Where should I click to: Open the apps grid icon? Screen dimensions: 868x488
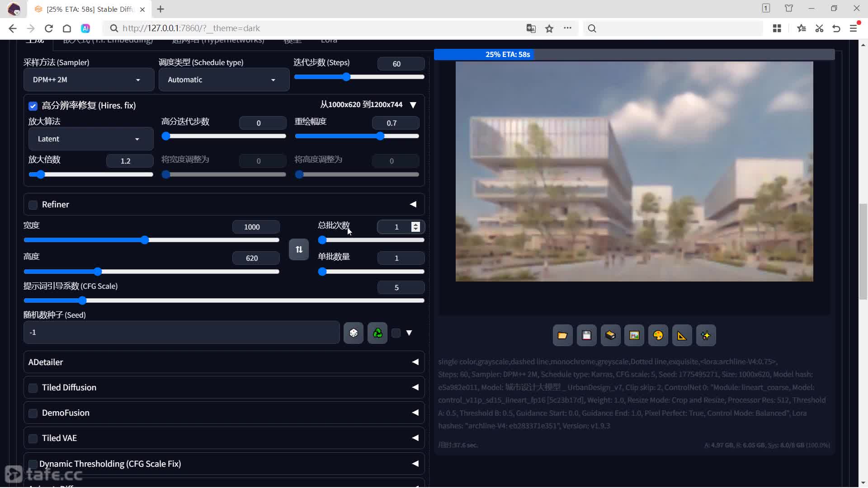pos(777,28)
